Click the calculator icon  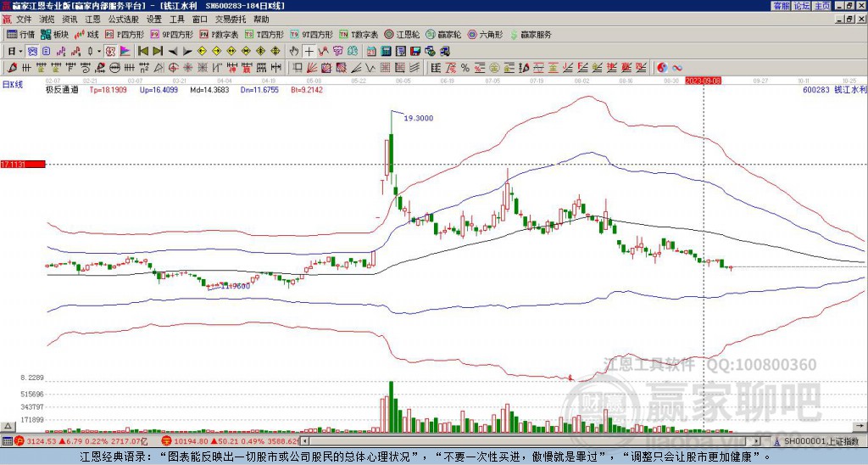click(386, 52)
